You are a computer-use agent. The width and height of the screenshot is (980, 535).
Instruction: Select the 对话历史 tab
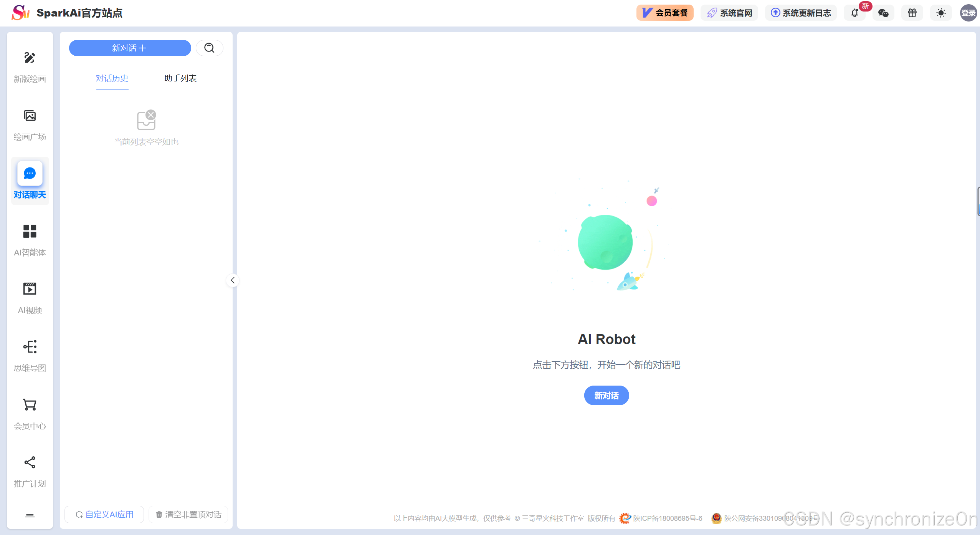click(x=112, y=78)
